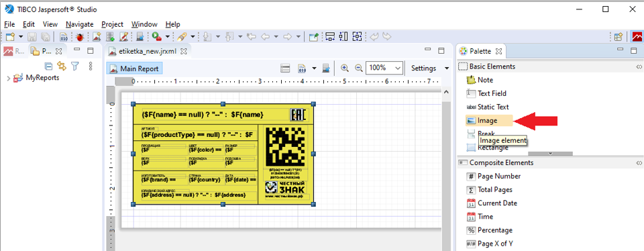Image resolution: width=644 pixels, height=251 pixels.
Task: Select the Rectangle palette element
Action: click(487, 148)
